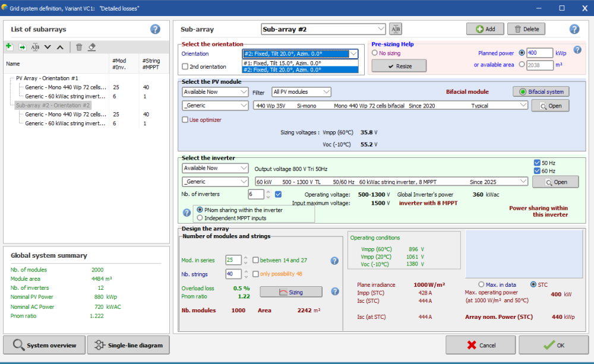
Task: Select Independent MPPT inputs radio option
Action: 200,218
